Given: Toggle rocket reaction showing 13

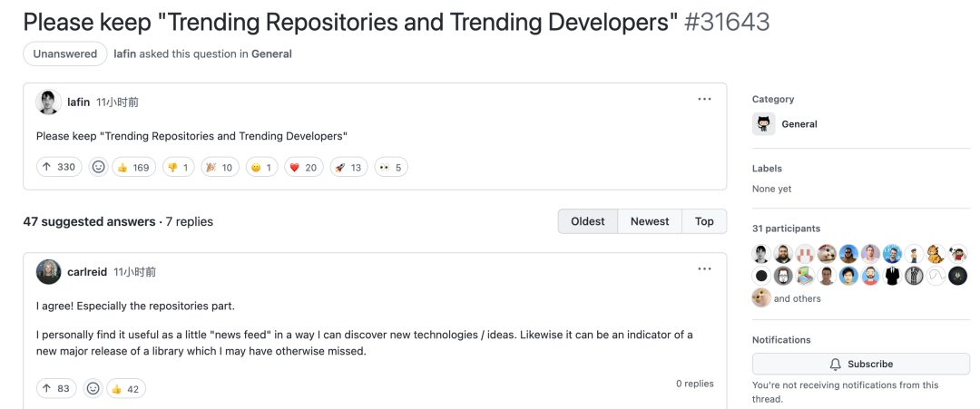Looking at the screenshot, I should pyautogui.click(x=348, y=168).
